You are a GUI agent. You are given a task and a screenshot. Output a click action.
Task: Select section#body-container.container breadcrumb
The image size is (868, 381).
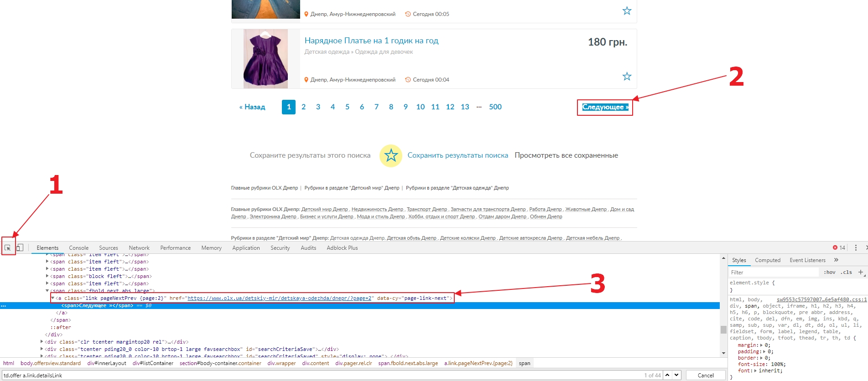[220, 363]
